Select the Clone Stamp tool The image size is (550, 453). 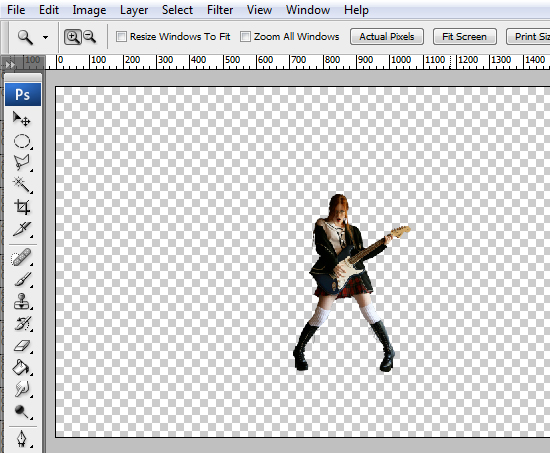22,301
